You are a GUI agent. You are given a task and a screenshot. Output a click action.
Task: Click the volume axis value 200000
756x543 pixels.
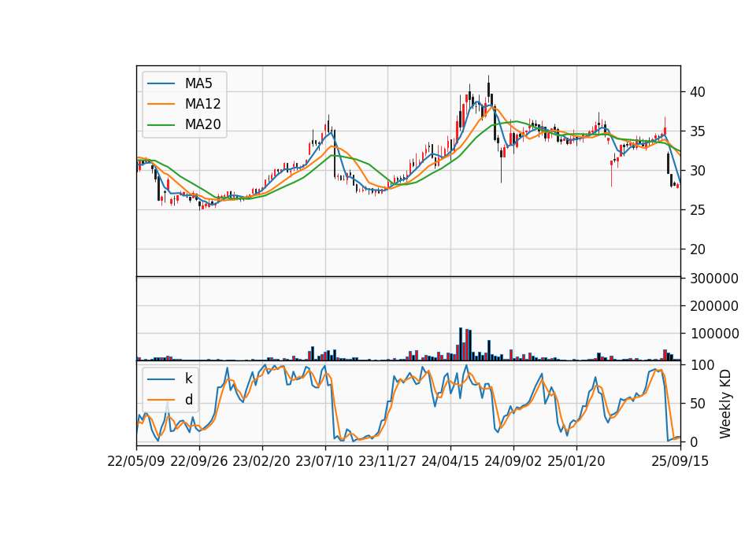click(x=714, y=306)
